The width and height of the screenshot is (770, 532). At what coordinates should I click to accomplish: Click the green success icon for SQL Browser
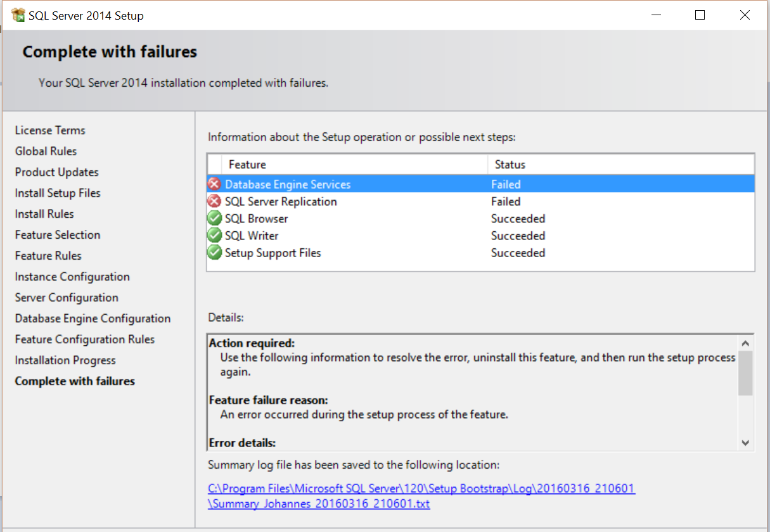pyautogui.click(x=215, y=218)
